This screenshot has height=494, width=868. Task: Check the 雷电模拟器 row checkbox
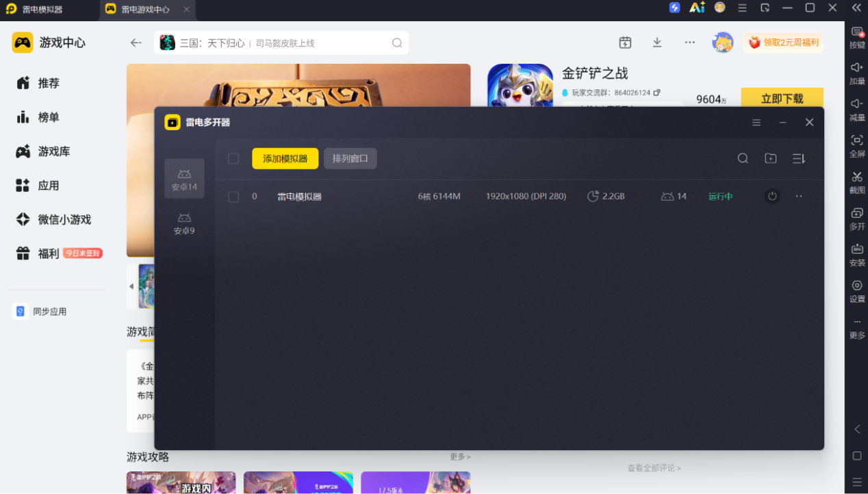click(x=233, y=197)
